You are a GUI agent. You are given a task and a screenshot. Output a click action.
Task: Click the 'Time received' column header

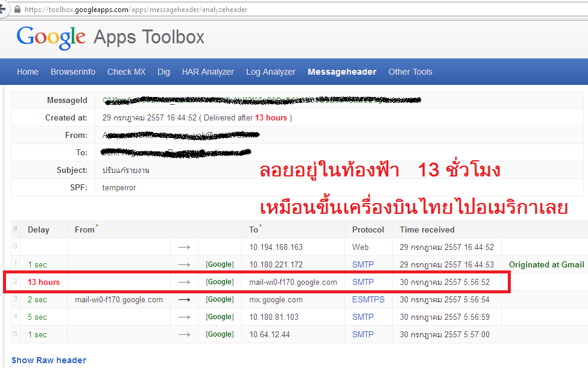pos(427,230)
